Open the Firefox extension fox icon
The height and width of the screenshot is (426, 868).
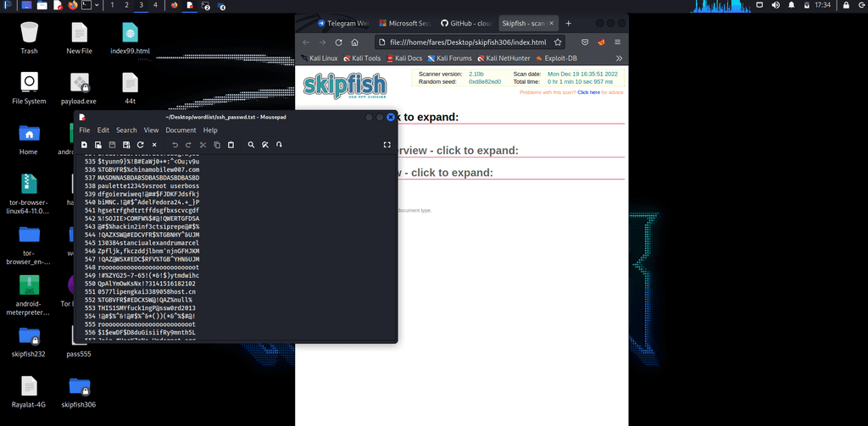(601, 42)
